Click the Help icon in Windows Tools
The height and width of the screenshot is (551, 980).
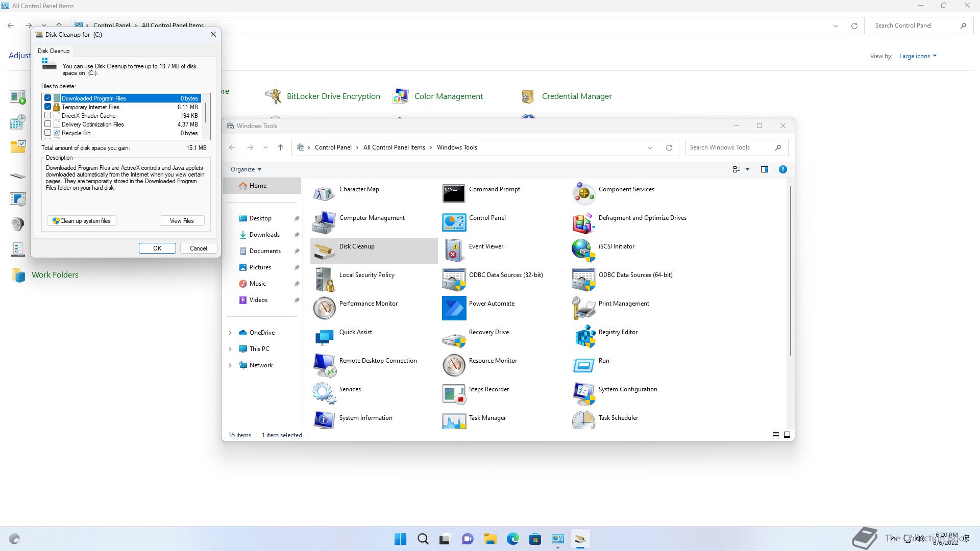[x=782, y=169]
